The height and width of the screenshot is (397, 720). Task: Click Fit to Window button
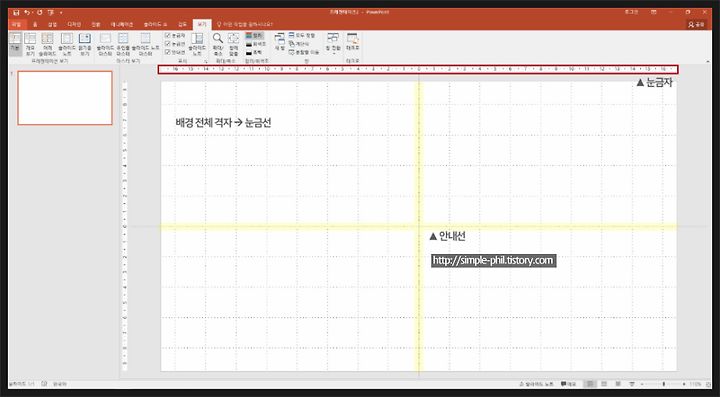tap(234, 44)
